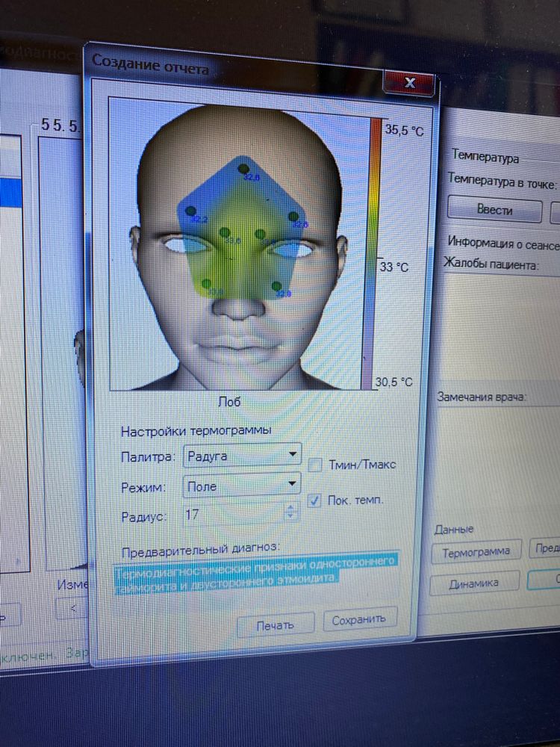Click the Сохранить button
This screenshot has height=747, width=560.
coord(360,619)
